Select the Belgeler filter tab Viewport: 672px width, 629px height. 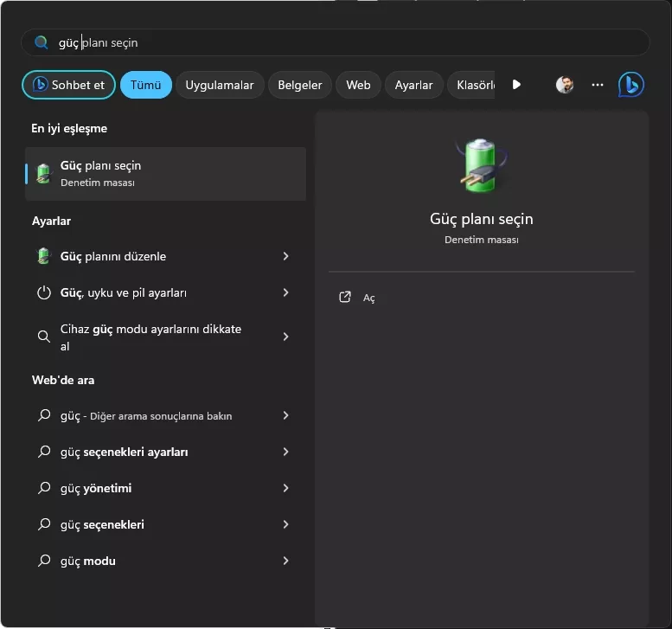click(300, 85)
